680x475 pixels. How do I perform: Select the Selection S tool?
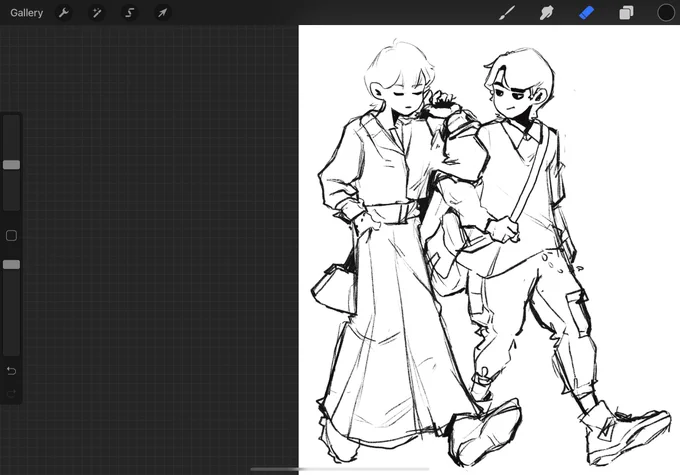pyautogui.click(x=130, y=13)
